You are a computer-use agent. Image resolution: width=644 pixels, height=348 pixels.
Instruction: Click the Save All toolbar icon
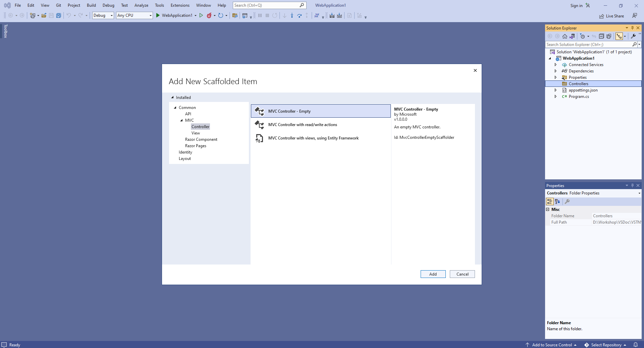pos(59,15)
